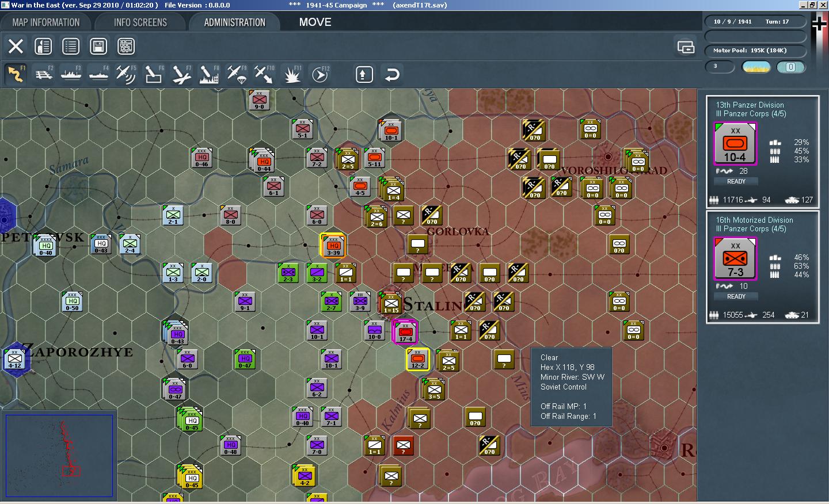Viewport: 829px width, 504px height.
Task: Click the HQ counter labelled 0-46
Action: click(x=201, y=158)
